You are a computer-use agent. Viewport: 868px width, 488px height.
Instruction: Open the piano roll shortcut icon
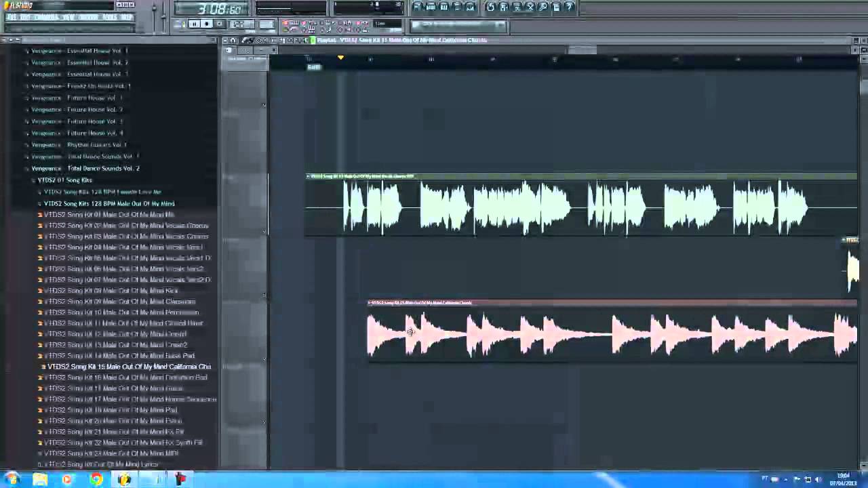pos(443,7)
